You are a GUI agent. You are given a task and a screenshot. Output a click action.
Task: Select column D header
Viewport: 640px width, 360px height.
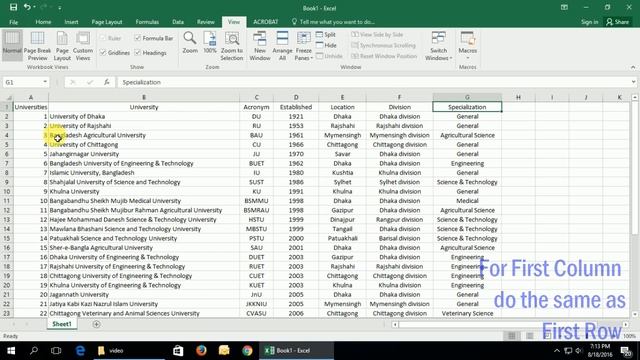(296, 97)
